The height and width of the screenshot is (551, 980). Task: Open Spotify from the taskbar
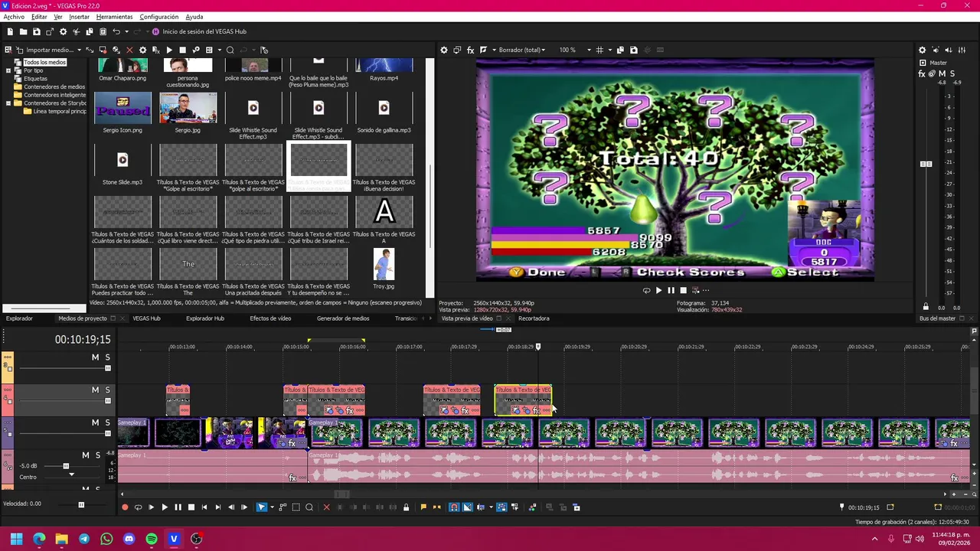[x=152, y=539]
